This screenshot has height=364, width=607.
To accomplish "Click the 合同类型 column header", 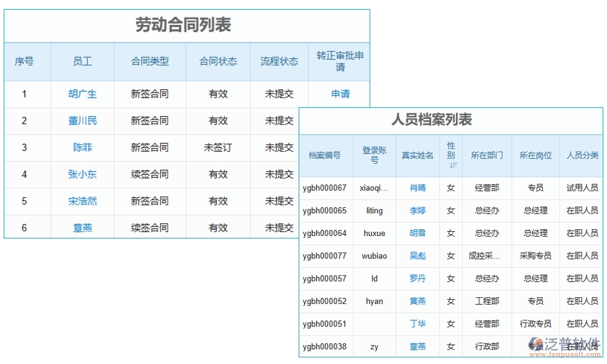I will [149, 61].
